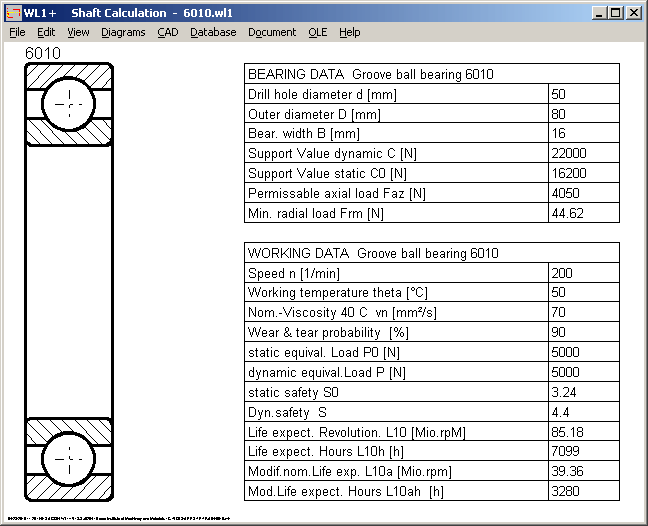Open the OLE menu
648x526 pixels.
(x=317, y=32)
